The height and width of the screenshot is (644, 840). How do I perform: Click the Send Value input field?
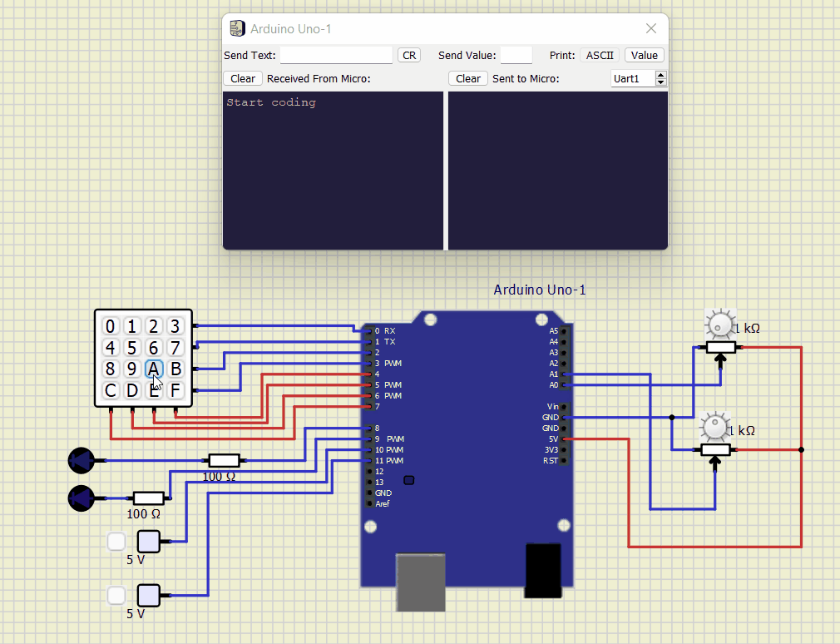click(x=516, y=55)
